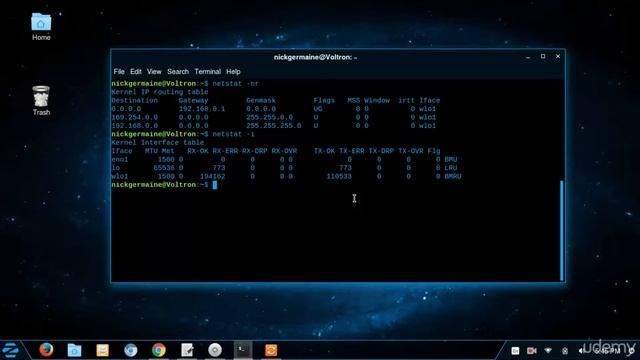
Task: Click at the terminal prompt cursor
Action: point(215,185)
